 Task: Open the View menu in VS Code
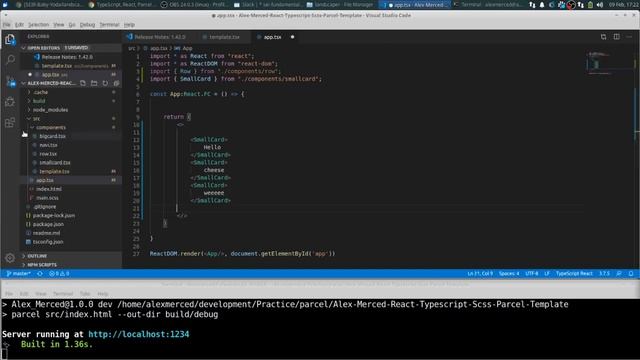click(x=59, y=25)
